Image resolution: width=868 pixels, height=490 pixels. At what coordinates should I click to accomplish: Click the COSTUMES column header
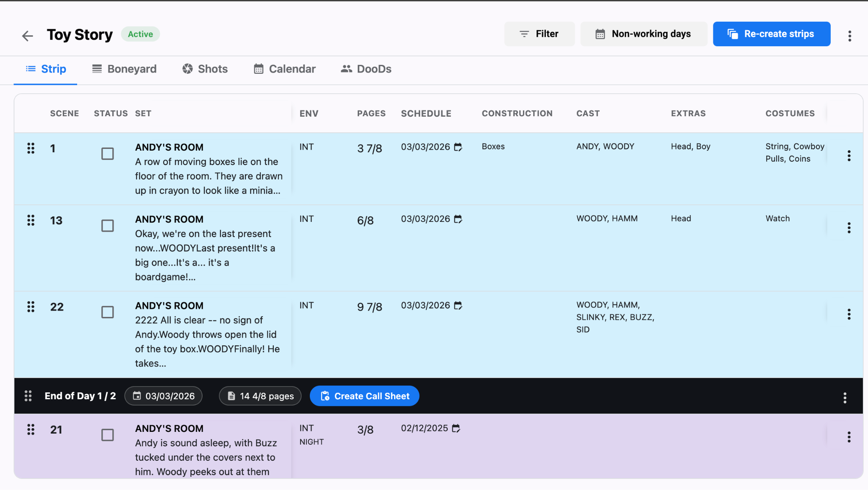(790, 113)
